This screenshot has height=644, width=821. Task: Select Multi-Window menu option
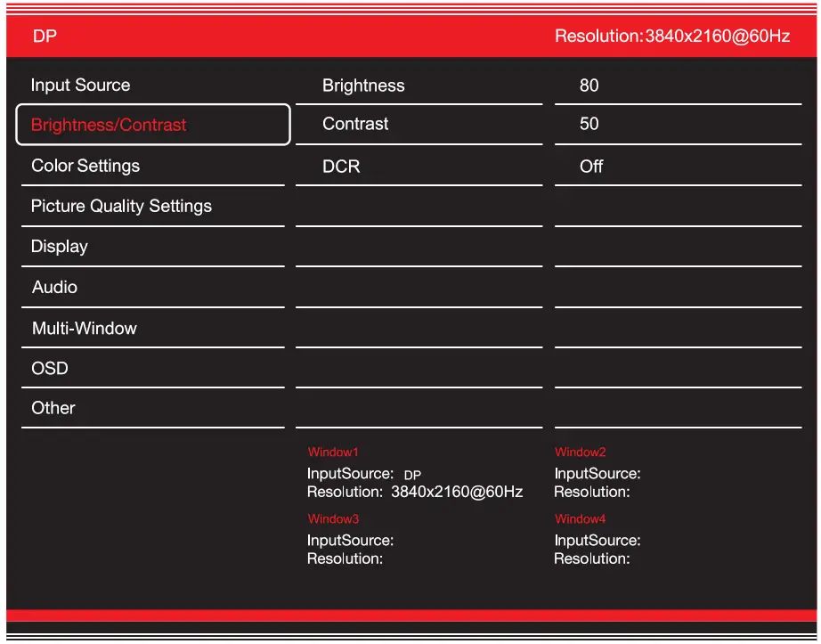(85, 328)
